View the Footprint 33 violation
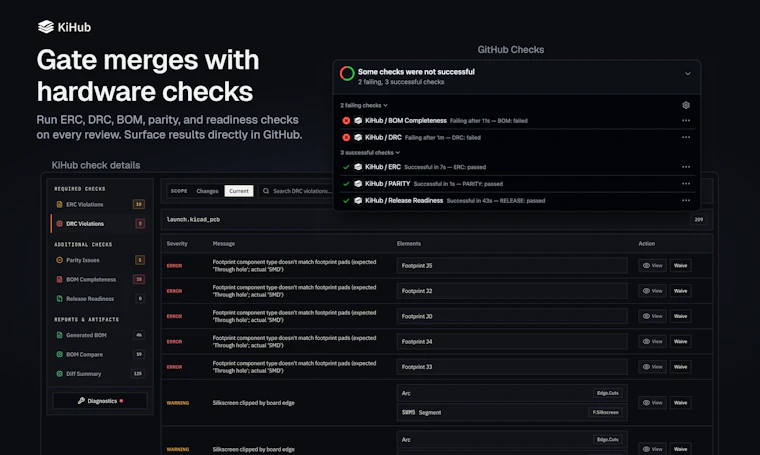The width and height of the screenshot is (760, 455). 652,367
